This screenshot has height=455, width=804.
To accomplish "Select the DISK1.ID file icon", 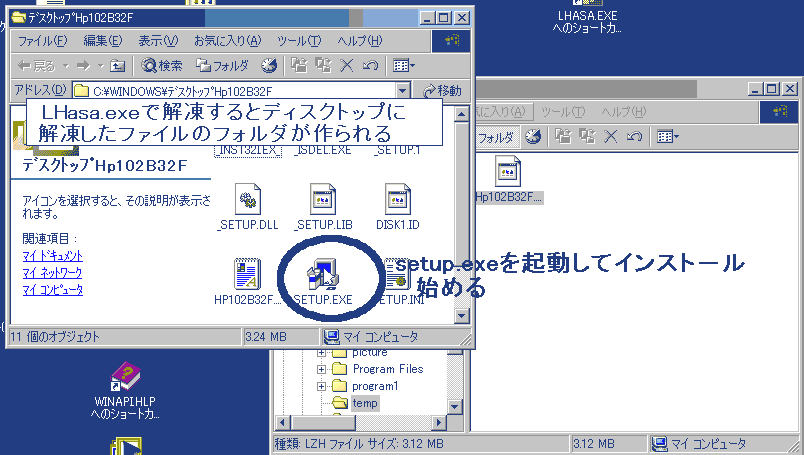I will tap(397, 204).
